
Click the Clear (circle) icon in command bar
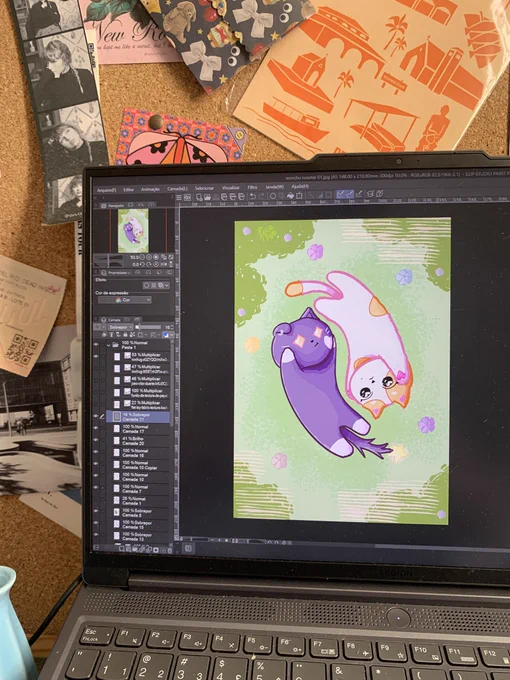point(272,196)
